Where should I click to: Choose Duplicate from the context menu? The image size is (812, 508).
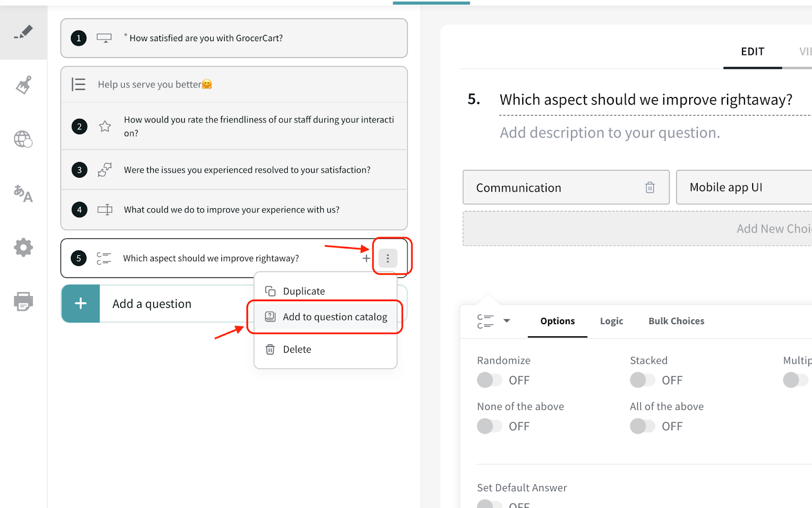[x=303, y=291]
